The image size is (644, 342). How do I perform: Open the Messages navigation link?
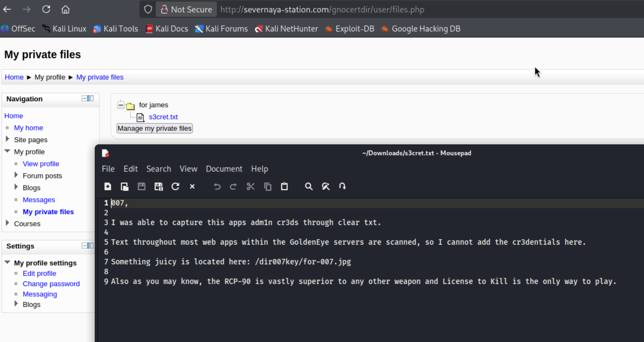pyautogui.click(x=39, y=200)
